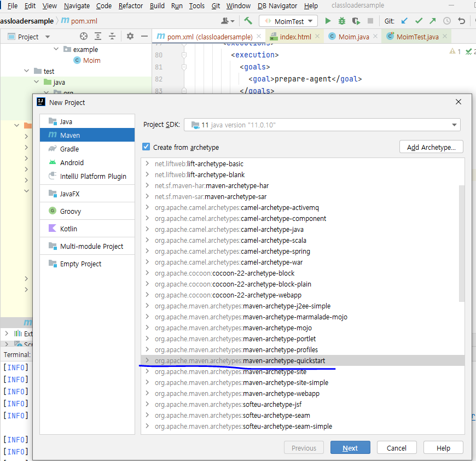Choose Groovy project type
Viewport: 476px width, 461px height.
(87, 211)
